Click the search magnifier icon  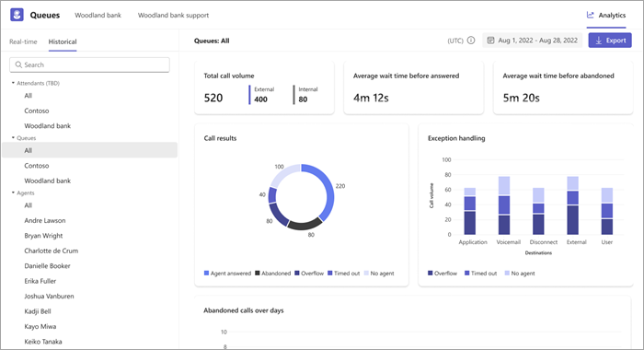click(18, 64)
